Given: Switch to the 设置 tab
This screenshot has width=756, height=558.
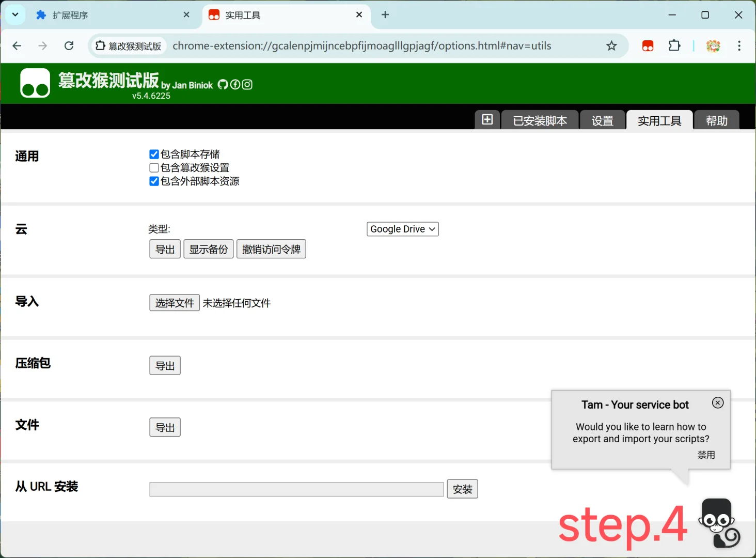Looking at the screenshot, I should tap(602, 120).
